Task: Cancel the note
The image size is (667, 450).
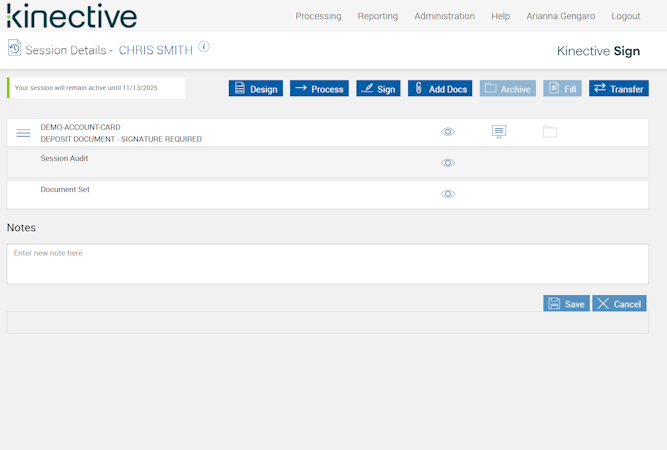Action: pyautogui.click(x=619, y=304)
